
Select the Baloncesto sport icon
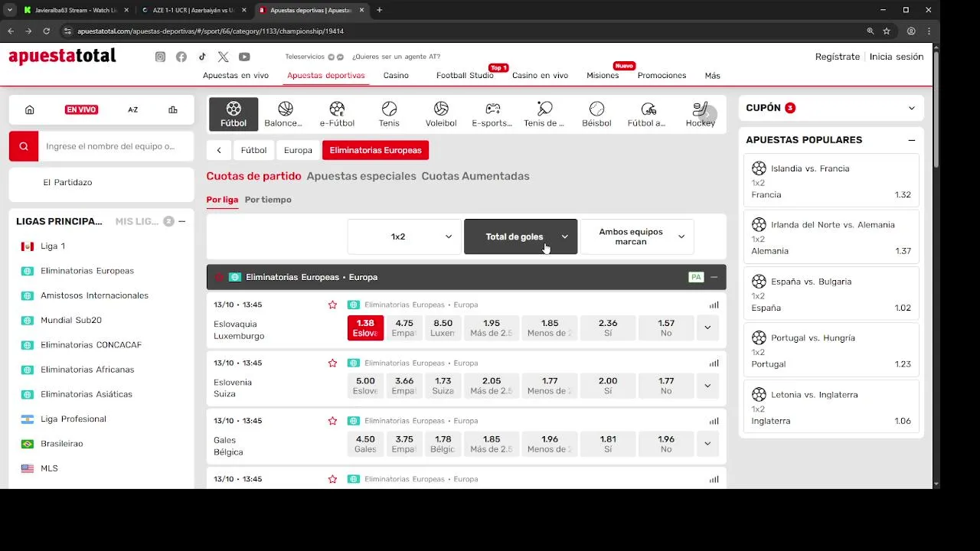[283, 114]
